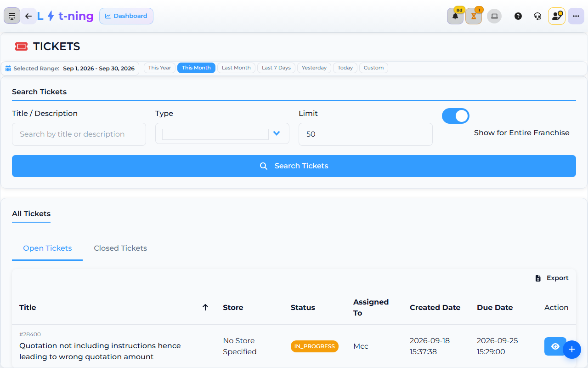Add a new ticket with plus button
Screen dimensions: 588x368
[x=572, y=350]
